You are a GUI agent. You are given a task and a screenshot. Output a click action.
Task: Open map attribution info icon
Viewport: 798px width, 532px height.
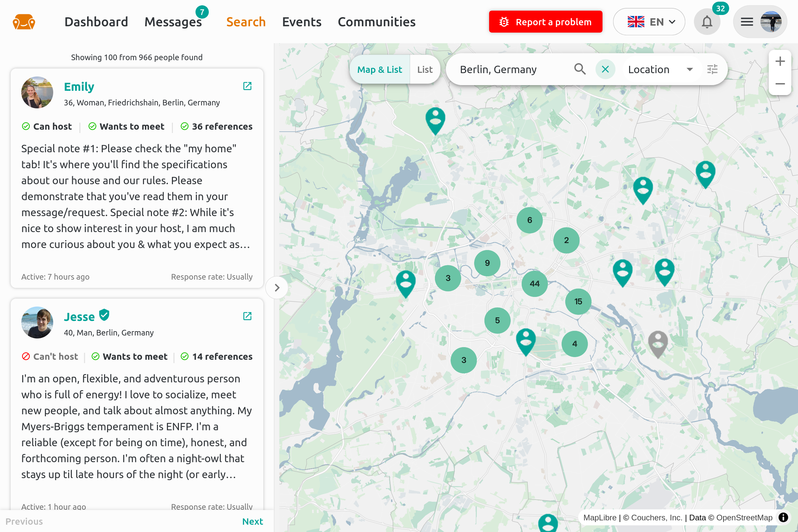tap(783, 517)
